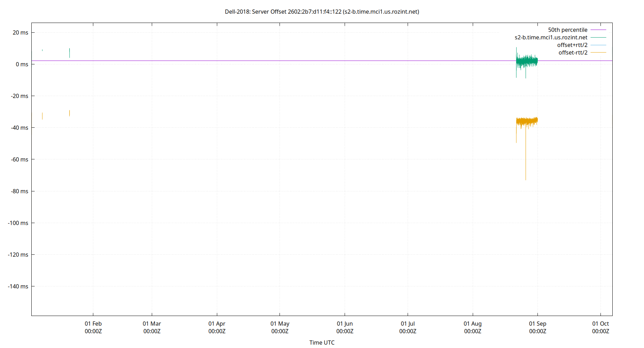Toggle visibility of the offset+rtt/2 series
This screenshot has height=348, width=644.
(x=573, y=45)
